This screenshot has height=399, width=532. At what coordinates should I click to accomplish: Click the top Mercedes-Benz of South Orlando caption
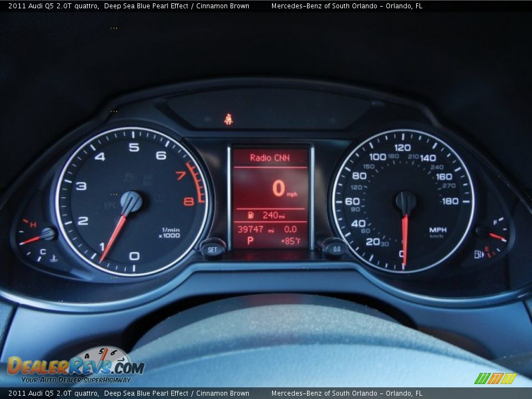(x=346, y=6)
